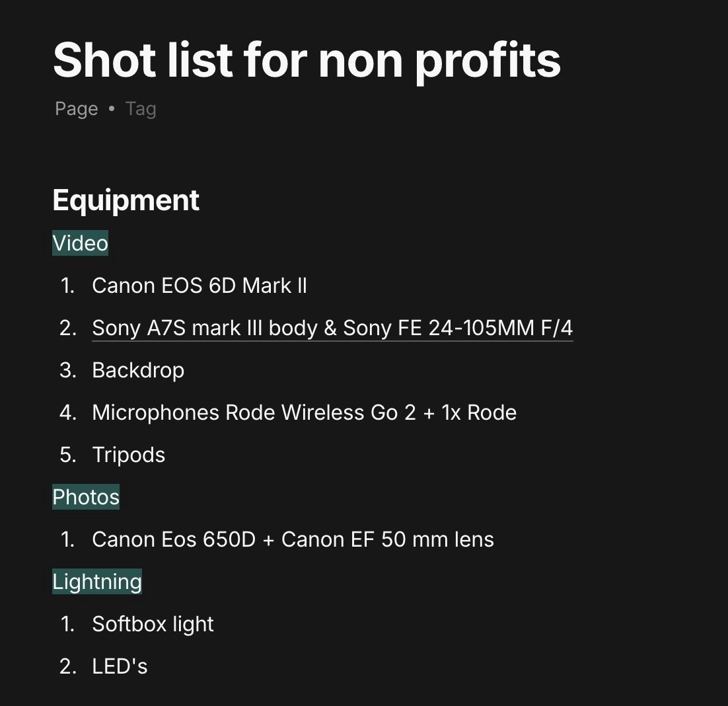The width and height of the screenshot is (728, 706).
Task: Click the LED's list item
Action: [x=120, y=666]
